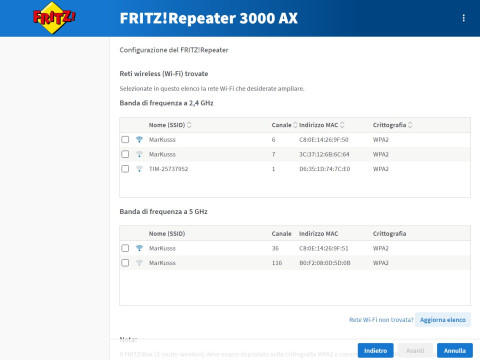480x360 pixels.
Task: Select the 5 GHz MarKusss on channel 36
Action: pos(125,248)
